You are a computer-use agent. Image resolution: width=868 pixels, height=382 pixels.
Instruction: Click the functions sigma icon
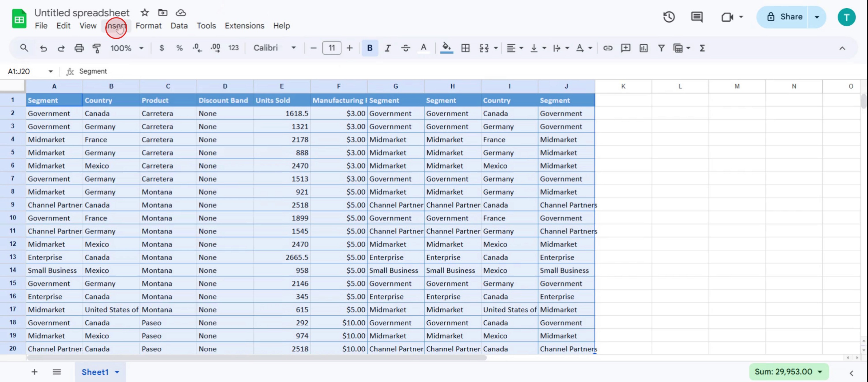(x=702, y=48)
